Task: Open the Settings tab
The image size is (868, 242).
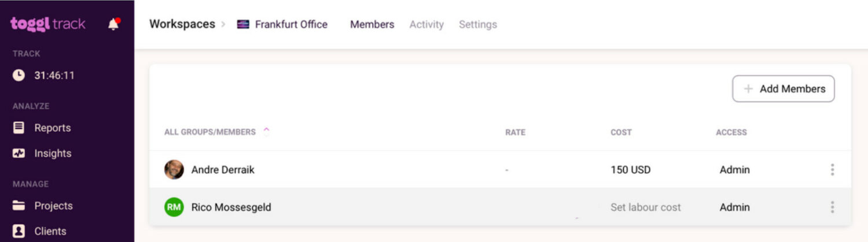Action: pyautogui.click(x=478, y=24)
